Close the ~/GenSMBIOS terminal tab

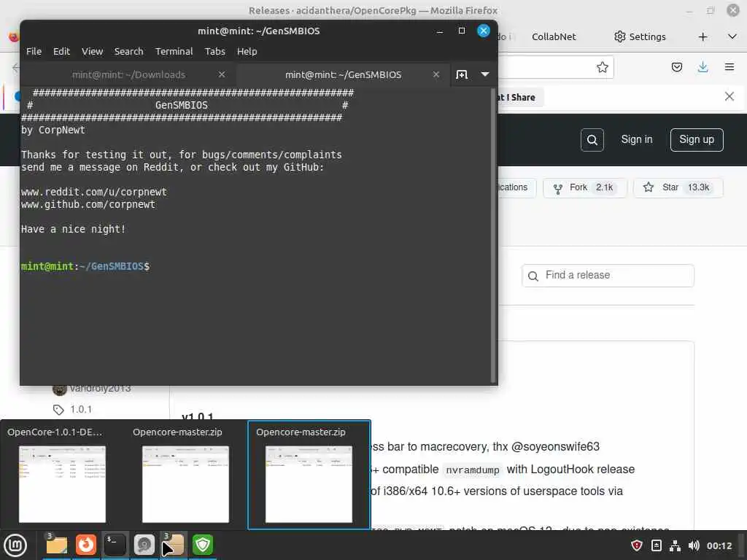coord(436,74)
